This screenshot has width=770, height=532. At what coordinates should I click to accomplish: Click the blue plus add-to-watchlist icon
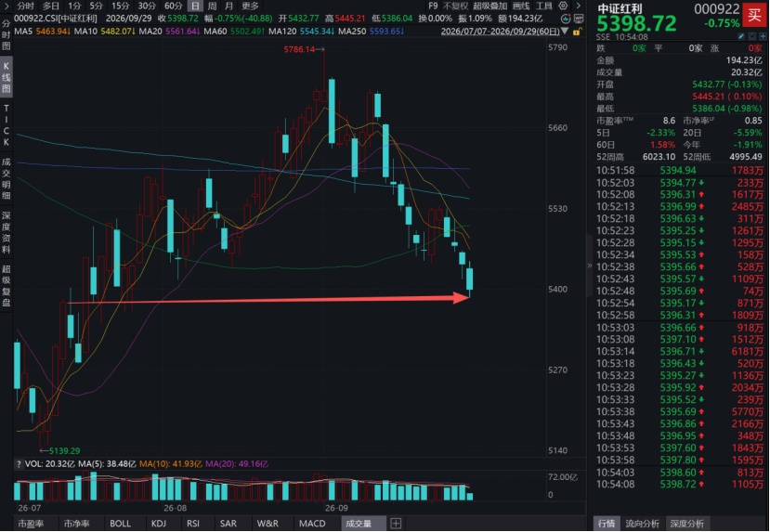click(x=763, y=37)
